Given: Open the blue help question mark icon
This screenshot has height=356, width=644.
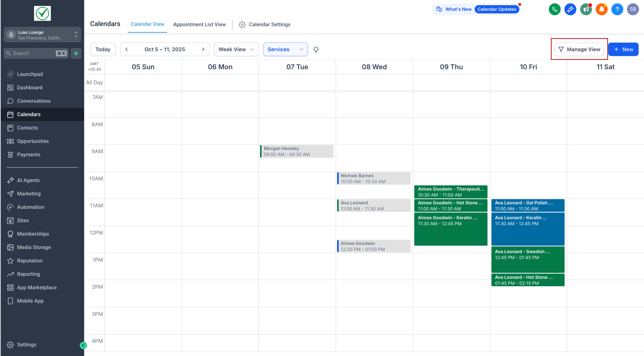Looking at the screenshot, I should click(617, 10).
